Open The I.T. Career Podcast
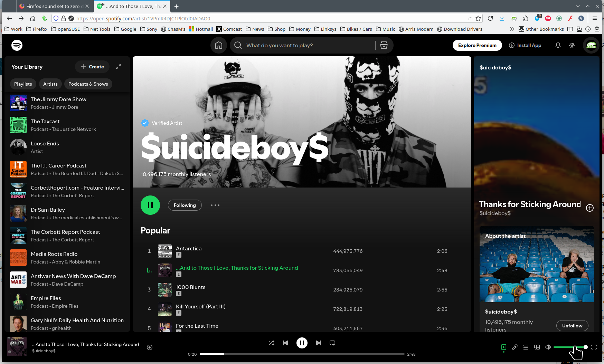604x364 pixels. pos(67,169)
